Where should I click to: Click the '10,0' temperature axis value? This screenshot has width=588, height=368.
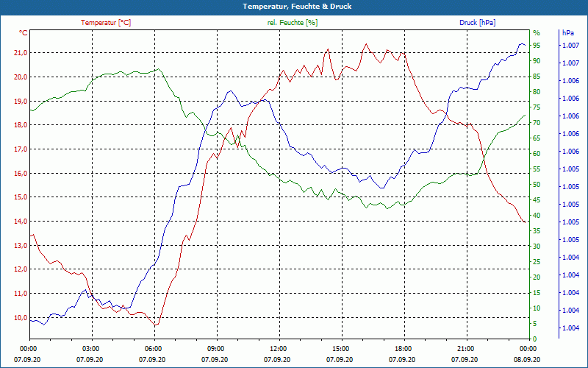21,318
